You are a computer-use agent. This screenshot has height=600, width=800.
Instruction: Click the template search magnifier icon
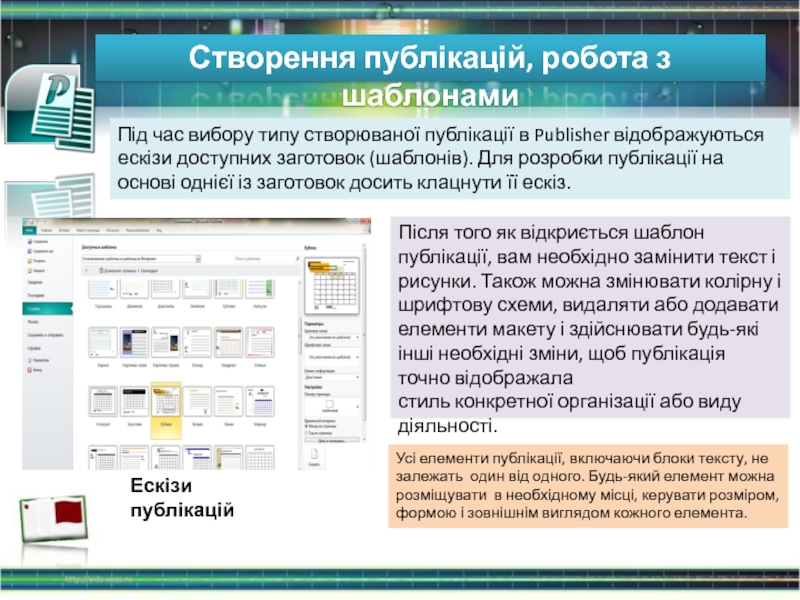pyautogui.click(x=297, y=259)
